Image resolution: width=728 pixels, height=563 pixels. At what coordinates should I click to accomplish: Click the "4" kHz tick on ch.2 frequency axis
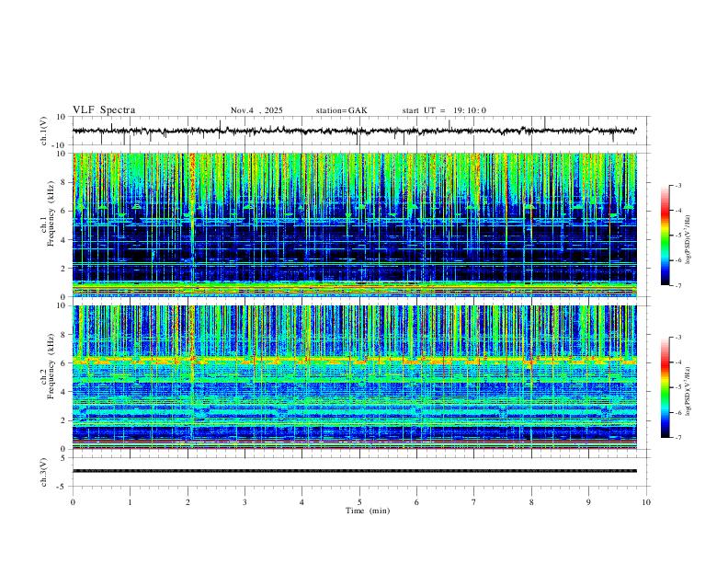click(64, 392)
